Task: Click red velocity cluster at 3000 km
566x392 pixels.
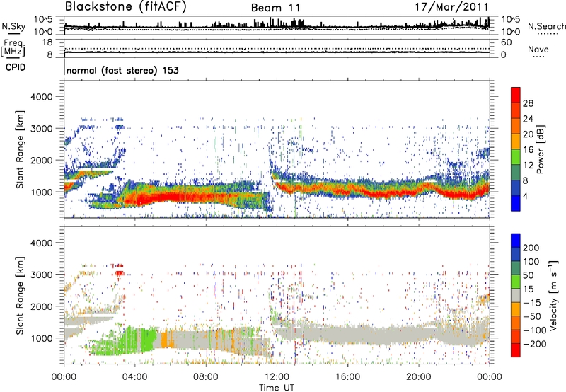Action: [119, 273]
